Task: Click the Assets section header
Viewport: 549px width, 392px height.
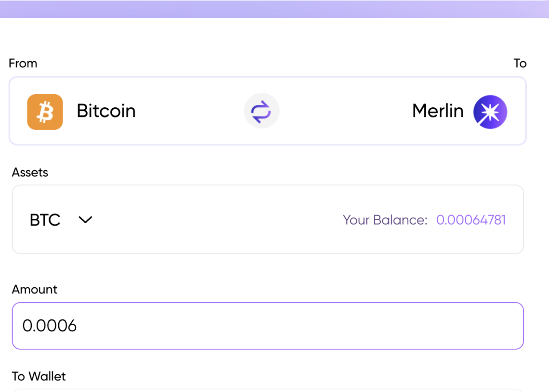Action: pos(30,172)
